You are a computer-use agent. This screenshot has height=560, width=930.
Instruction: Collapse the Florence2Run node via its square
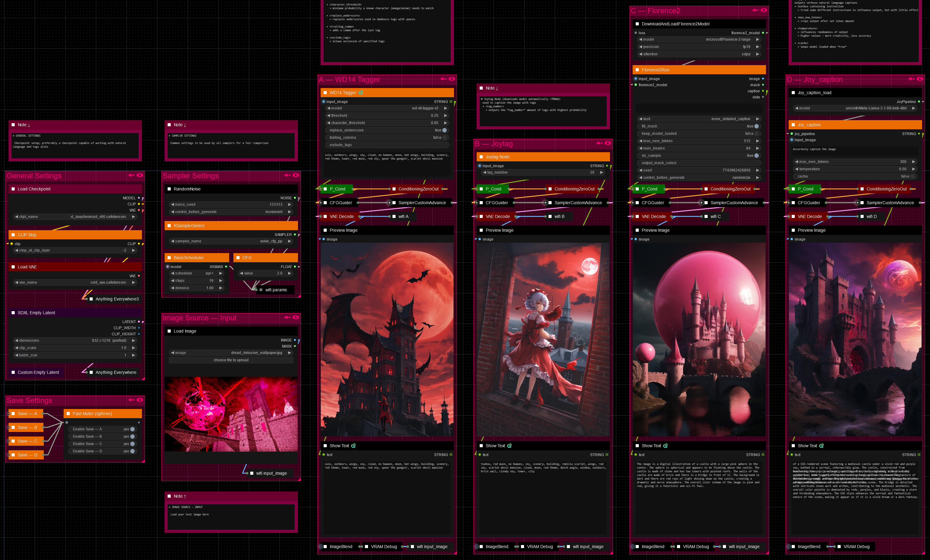[638, 70]
